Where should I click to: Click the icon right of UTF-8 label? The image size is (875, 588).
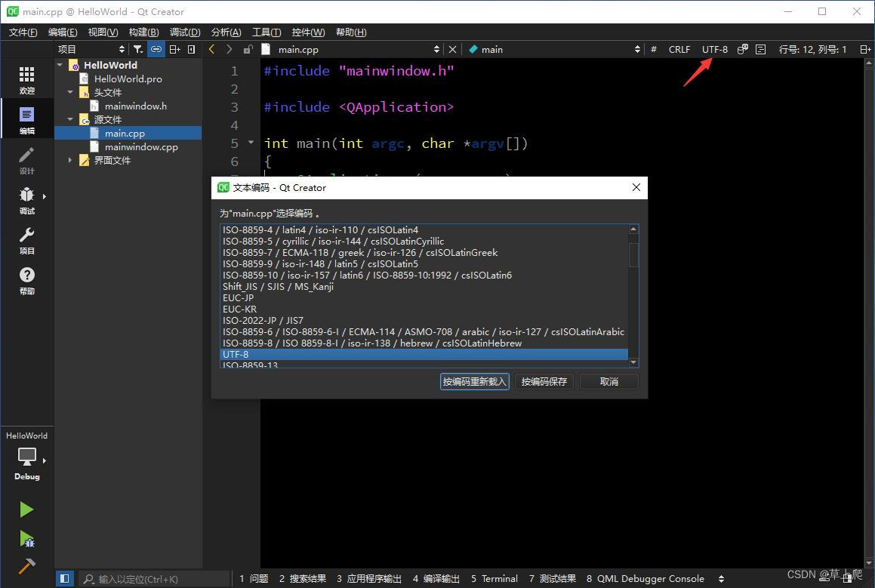(x=742, y=50)
